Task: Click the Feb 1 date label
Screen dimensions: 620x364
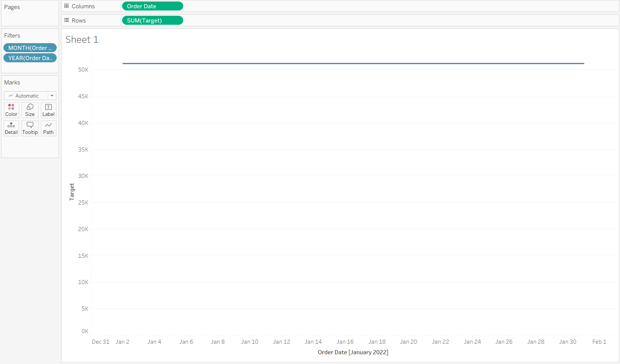Action: 599,341
